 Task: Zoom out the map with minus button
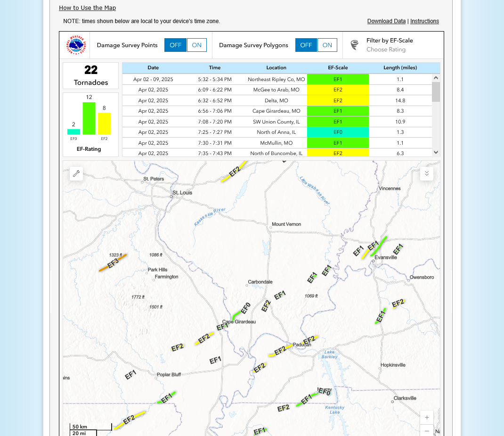pyautogui.click(x=427, y=431)
